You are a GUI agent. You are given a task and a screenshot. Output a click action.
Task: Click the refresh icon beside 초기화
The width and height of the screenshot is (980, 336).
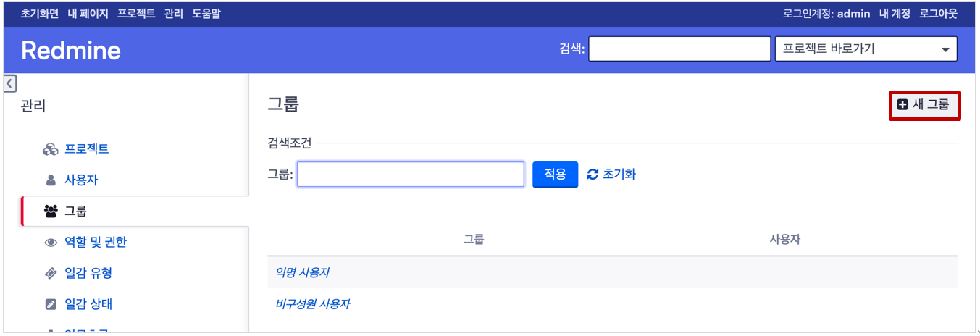click(x=593, y=175)
